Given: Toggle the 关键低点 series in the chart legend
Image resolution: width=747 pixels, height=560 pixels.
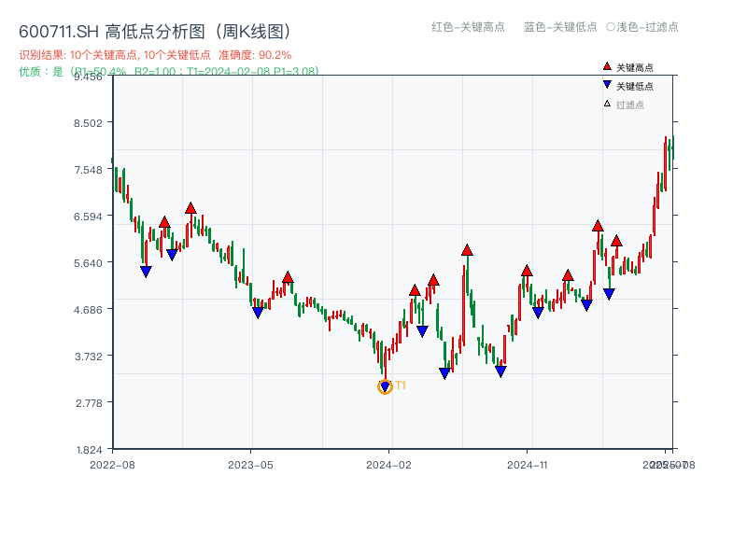Looking at the screenshot, I should 627,86.
